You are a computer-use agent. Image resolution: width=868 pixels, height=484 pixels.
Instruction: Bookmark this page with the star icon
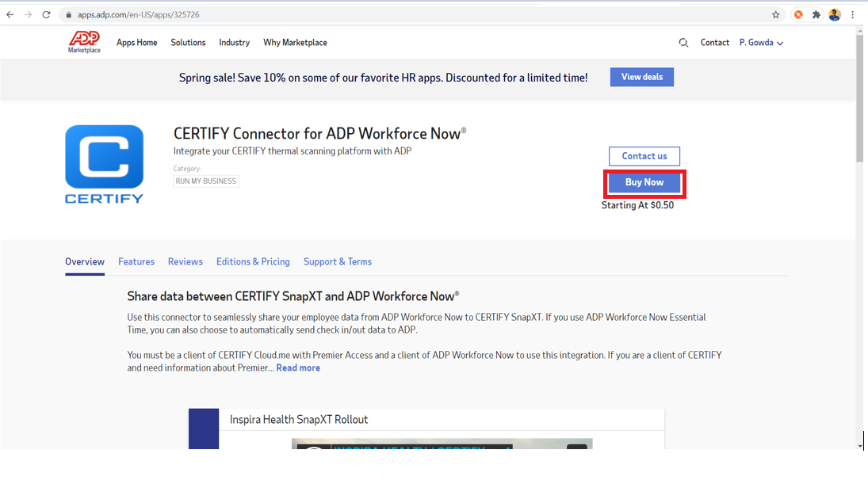(775, 15)
